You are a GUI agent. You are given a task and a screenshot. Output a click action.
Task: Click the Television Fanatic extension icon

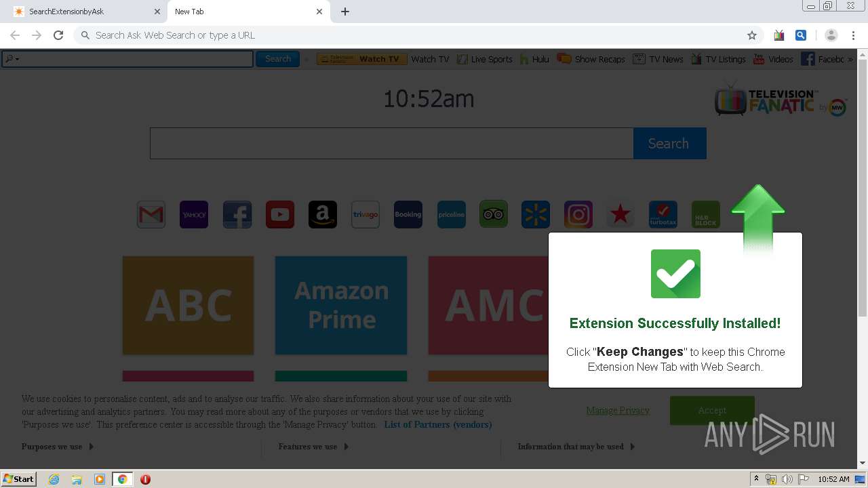tap(779, 35)
